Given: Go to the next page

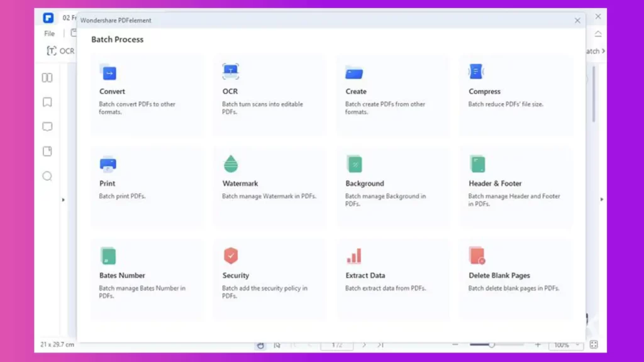Looking at the screenshot, I should click(x=364, y=345).
